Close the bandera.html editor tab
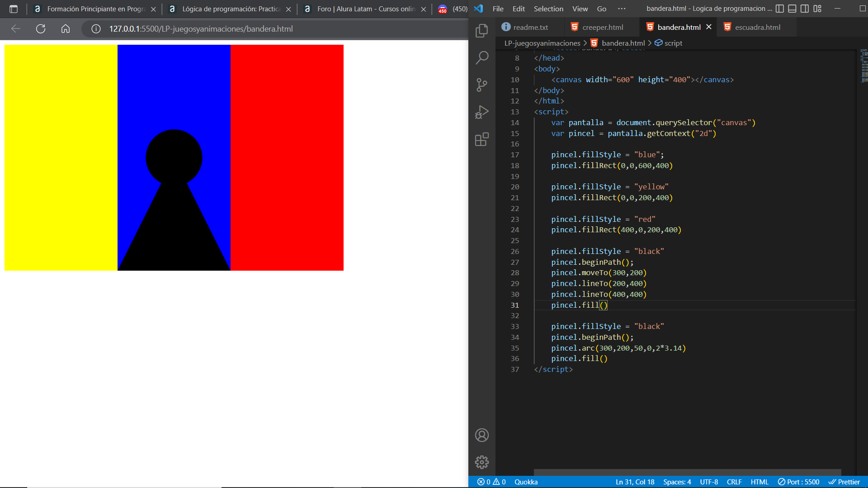Viewport: 868px width, 488px height. point(709,27)
